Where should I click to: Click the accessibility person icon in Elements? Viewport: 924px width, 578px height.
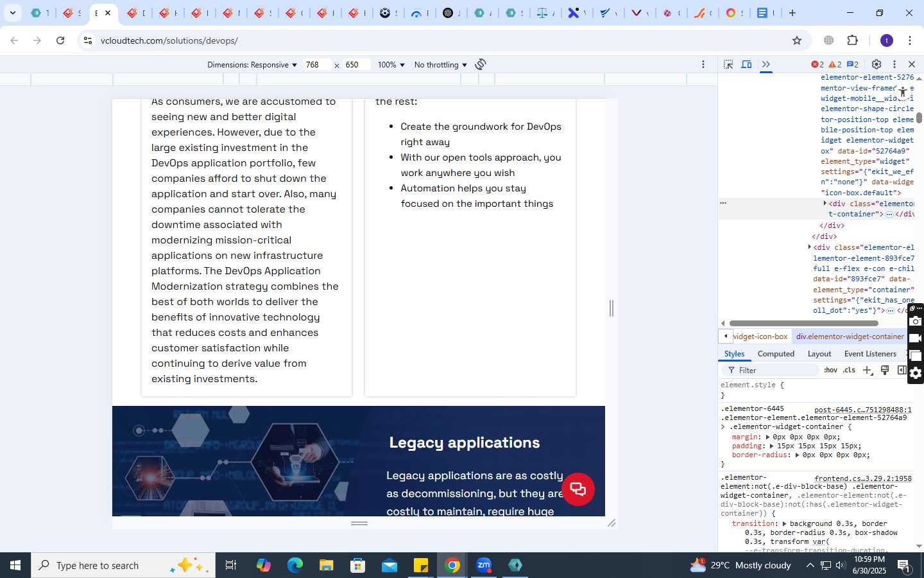902,92
